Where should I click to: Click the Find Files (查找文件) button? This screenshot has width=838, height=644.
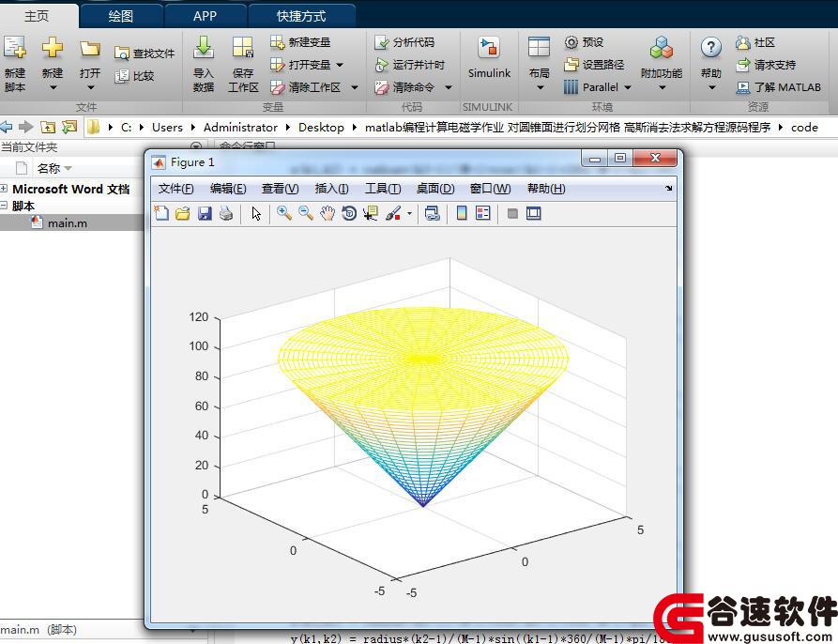click(145, 54)
